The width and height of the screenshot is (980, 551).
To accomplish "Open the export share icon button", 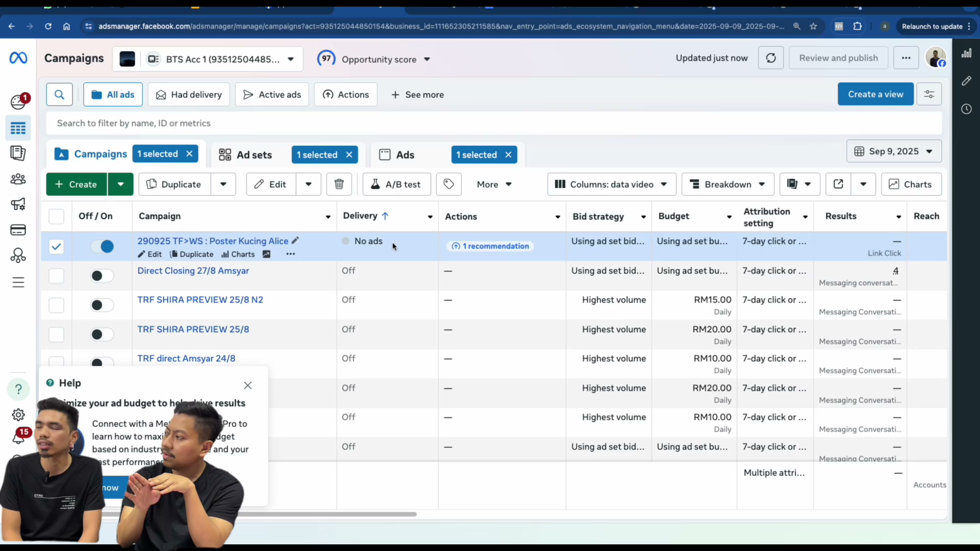I will [x=838, y=184].
